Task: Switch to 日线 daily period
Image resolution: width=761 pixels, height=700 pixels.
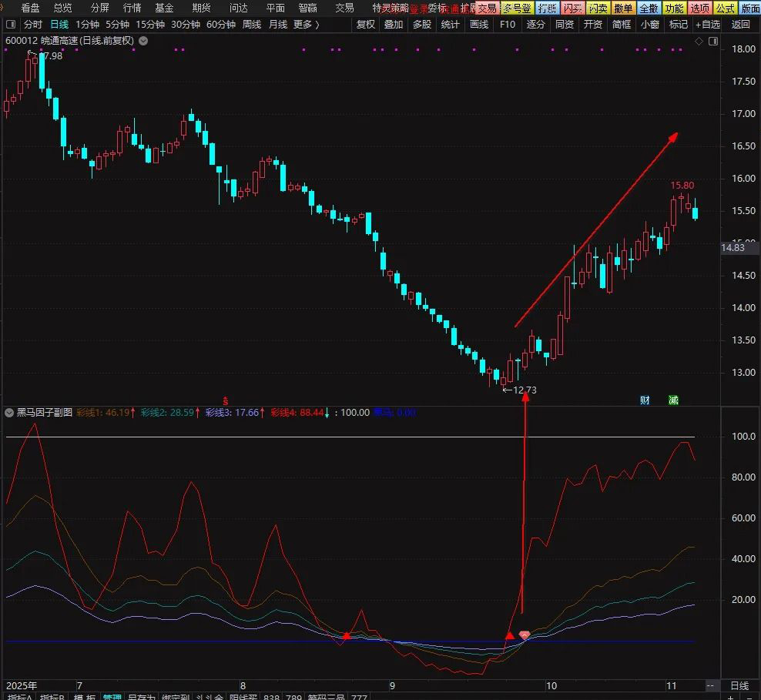Action: (59, 24)
